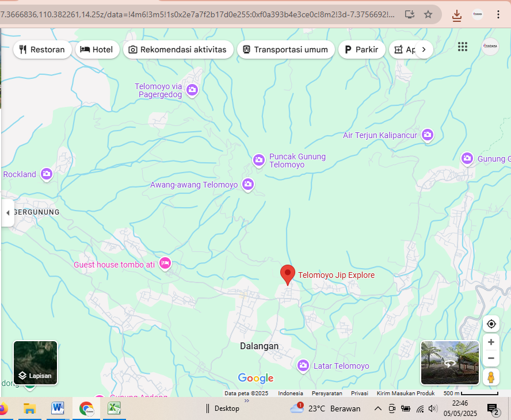
Task: Click the Rockland map marker
Action: coord(46,174)
